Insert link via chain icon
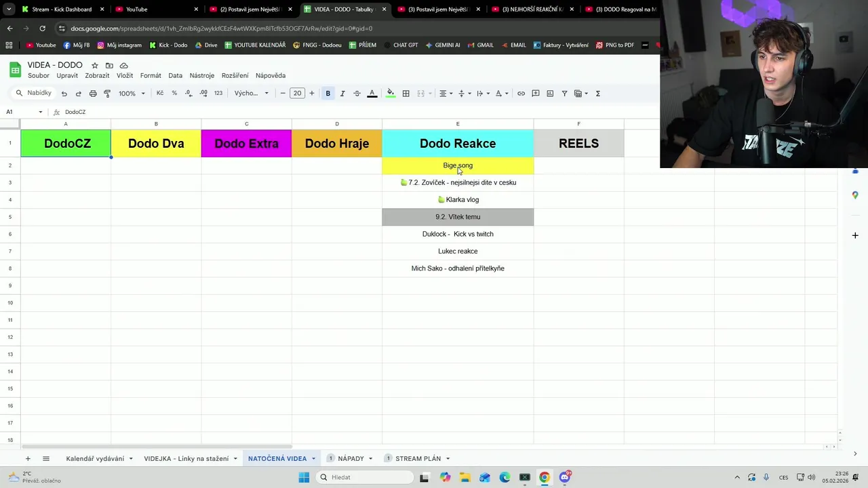The width and height of the screenshot is (868, 488). pyautogui.click(x=521, y=94)
